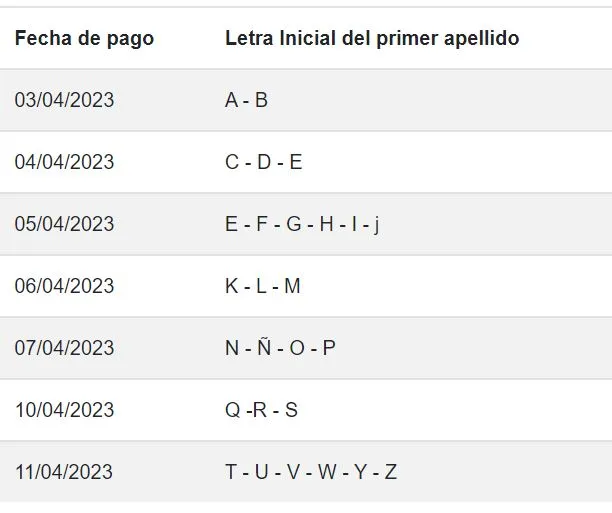
Task: Click the letter Ñ in the table
Action: 264,348
